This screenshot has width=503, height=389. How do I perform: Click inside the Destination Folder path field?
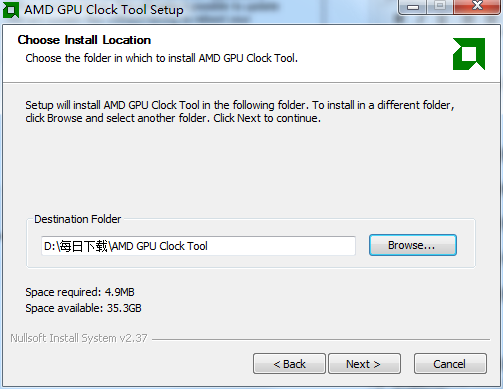(198, 246)
